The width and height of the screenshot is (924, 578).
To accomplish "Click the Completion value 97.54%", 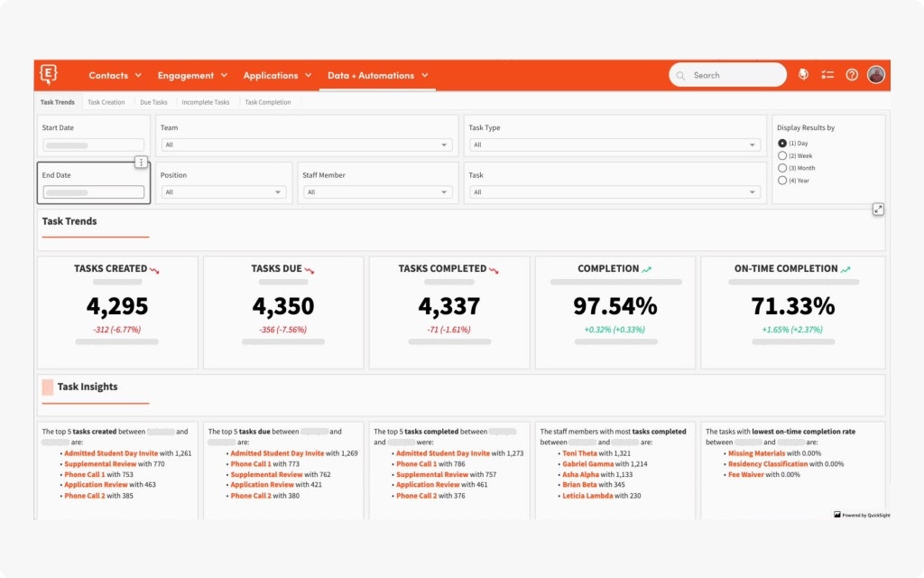I will 615,306.
